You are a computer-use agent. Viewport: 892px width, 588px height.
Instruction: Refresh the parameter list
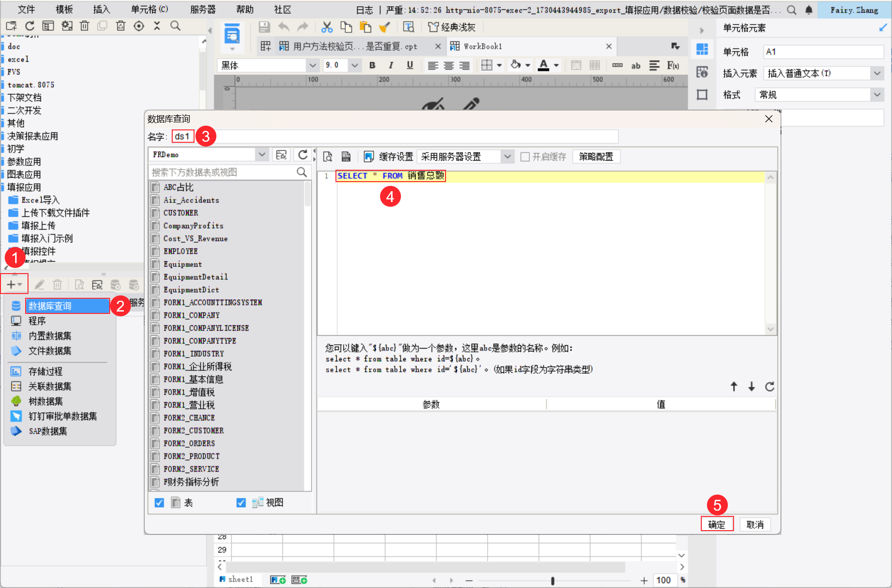(x=770, y=386)
